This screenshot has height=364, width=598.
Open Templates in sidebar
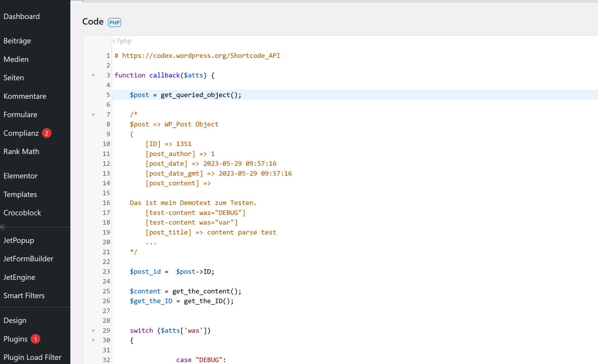pos(20,194)
